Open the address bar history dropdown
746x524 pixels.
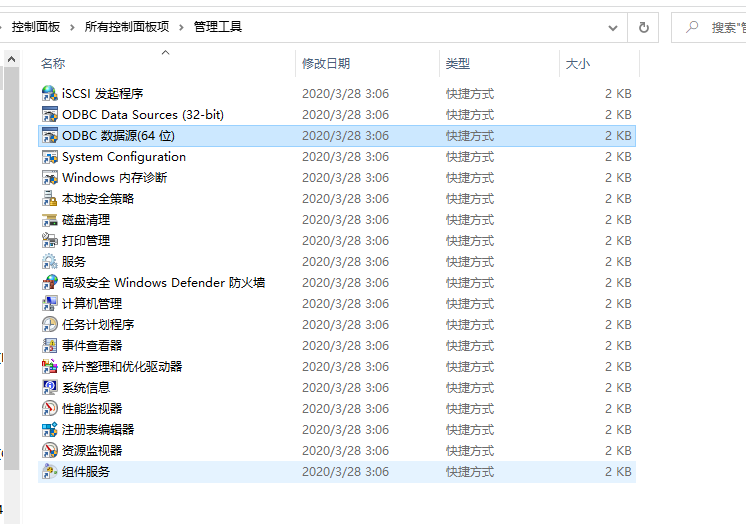coord(613,28)
